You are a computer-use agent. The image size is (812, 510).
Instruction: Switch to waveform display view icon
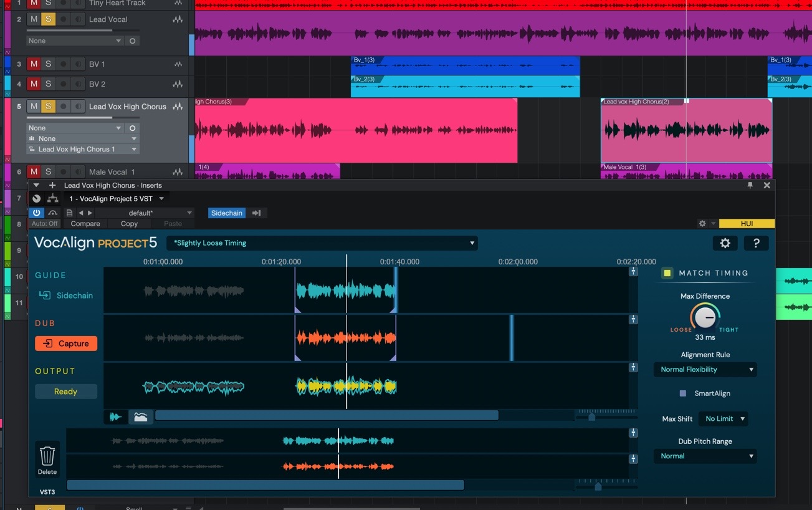[116, 417]
